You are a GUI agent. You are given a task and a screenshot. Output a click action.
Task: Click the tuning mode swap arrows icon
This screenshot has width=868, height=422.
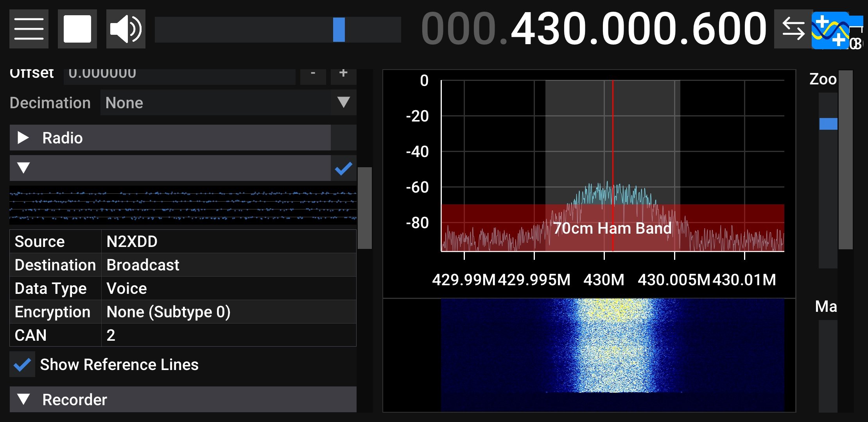[793, 29]
